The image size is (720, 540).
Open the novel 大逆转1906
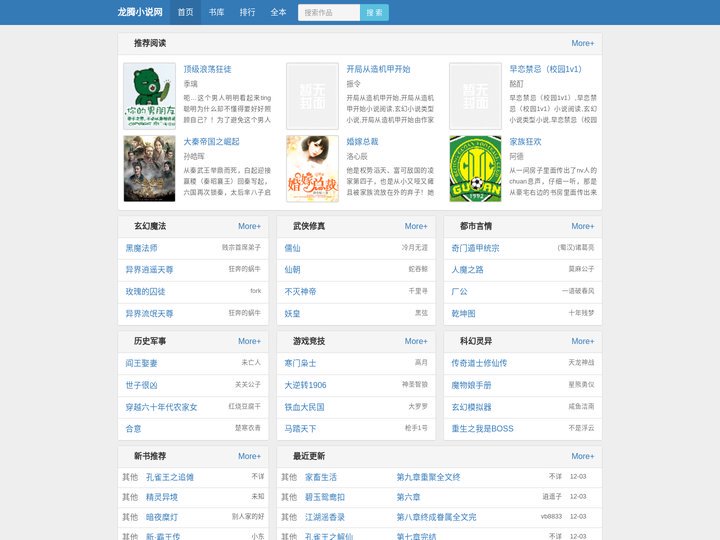coord(305,385)
